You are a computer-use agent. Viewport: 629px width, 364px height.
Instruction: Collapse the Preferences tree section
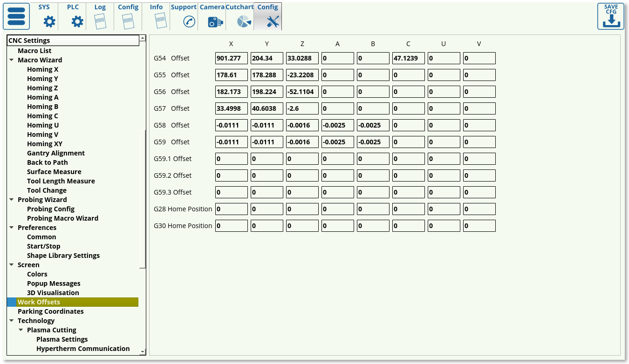pos(12,228)
